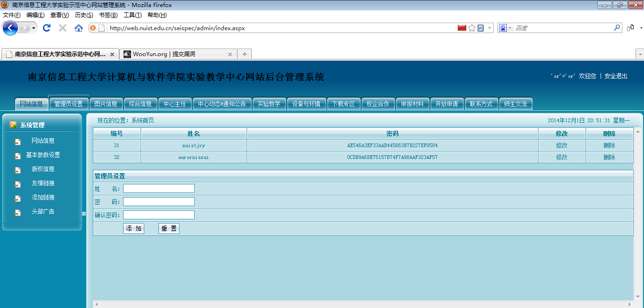Collapse the sidebar with the splitter arrow
The width and height of the screenshot is (644, 308).
tap(84, 214)
